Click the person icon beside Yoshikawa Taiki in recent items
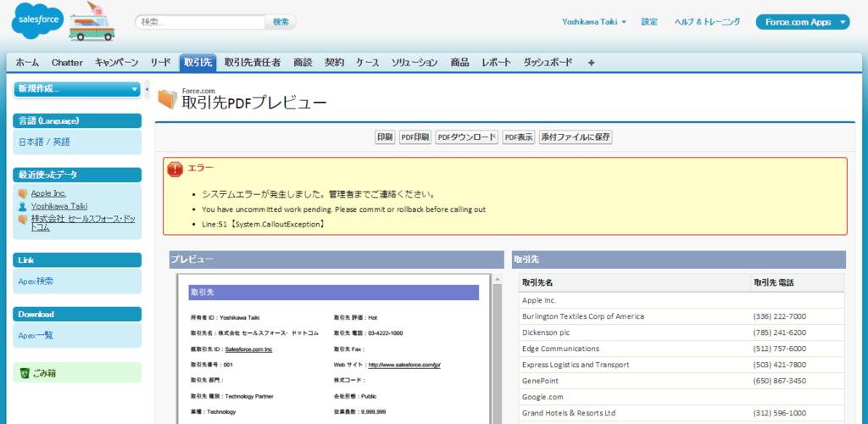The image size is (868, 424). tap(23, 206)
